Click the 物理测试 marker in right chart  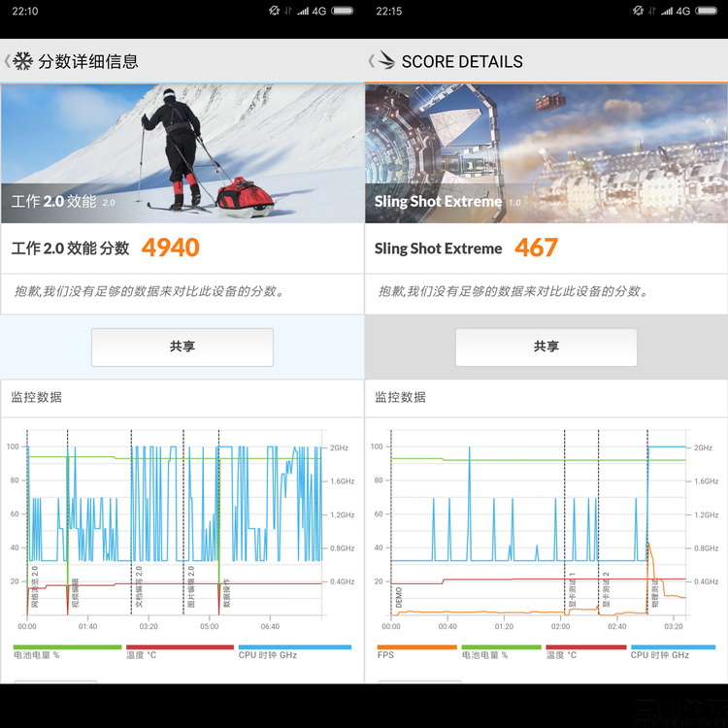(x=646, y=524)
